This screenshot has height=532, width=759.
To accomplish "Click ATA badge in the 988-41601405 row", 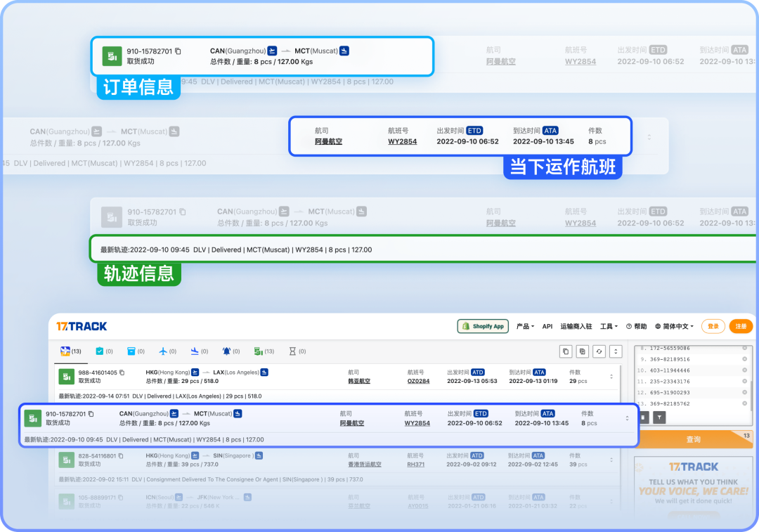I will pyautogui.click(x=539, y=372).
